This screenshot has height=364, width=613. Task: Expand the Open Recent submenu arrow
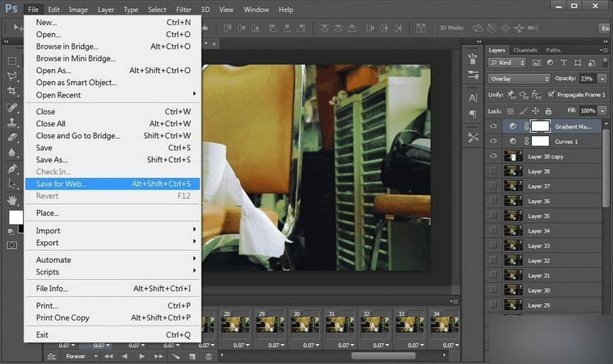[194, 94]
